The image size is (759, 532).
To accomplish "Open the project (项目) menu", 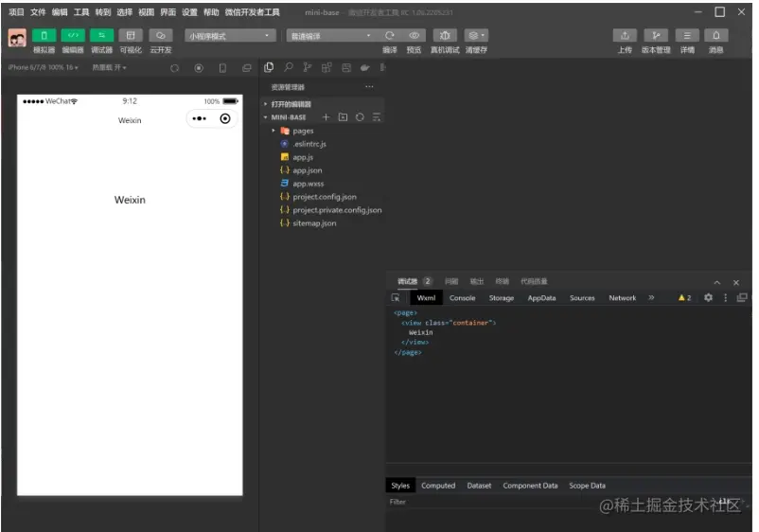I will 16,12.
